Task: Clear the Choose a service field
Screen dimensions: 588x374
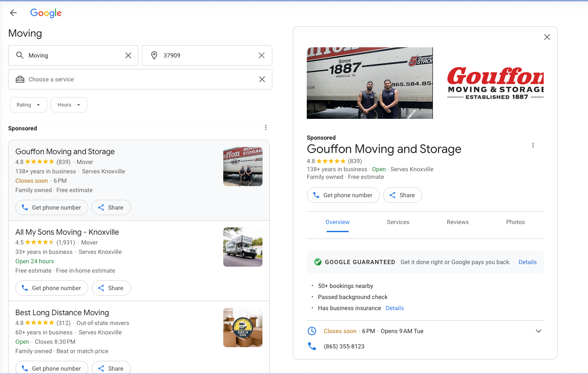Action: point(262,79)
